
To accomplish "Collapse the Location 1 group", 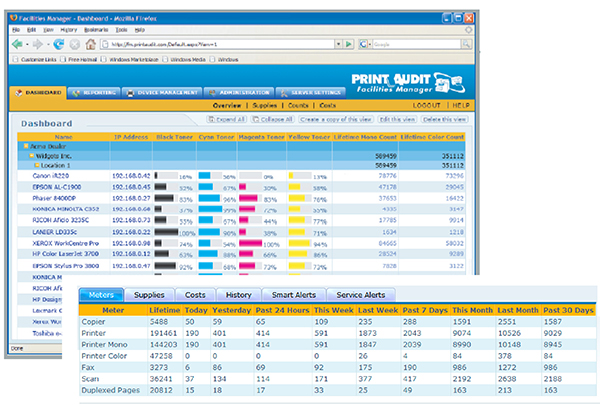I will pyautogui.click(x=36, y=164).
